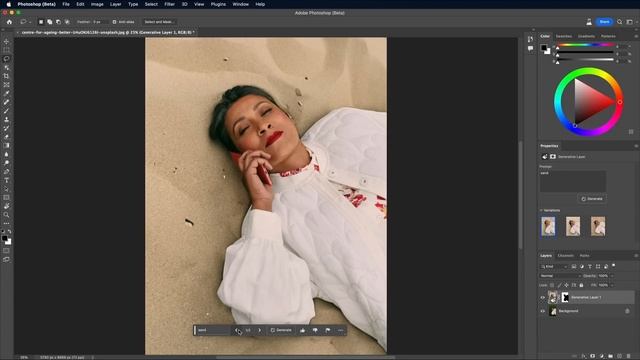Open the Layers panel menu

(636, 256)
